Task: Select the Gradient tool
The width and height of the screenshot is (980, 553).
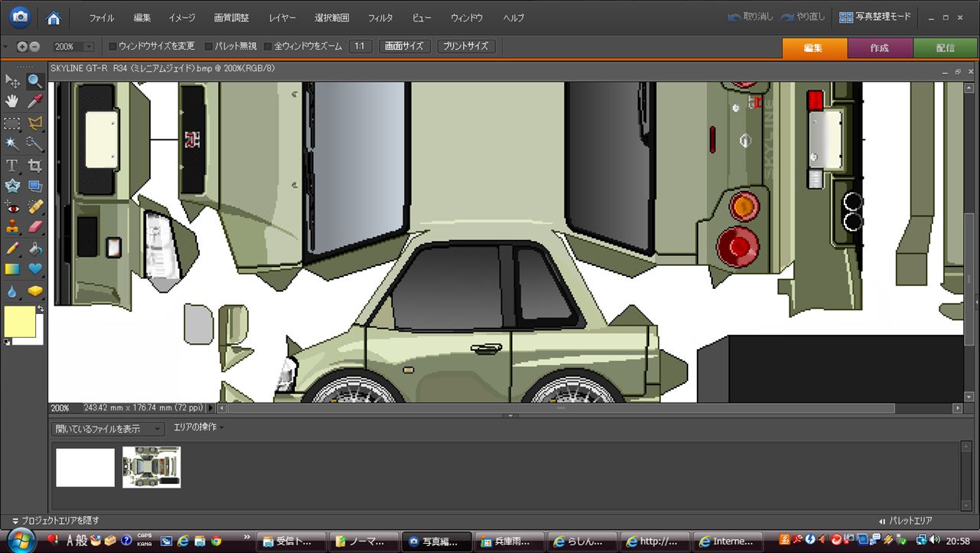Action: pyautogui.click(x=12, y=269)
